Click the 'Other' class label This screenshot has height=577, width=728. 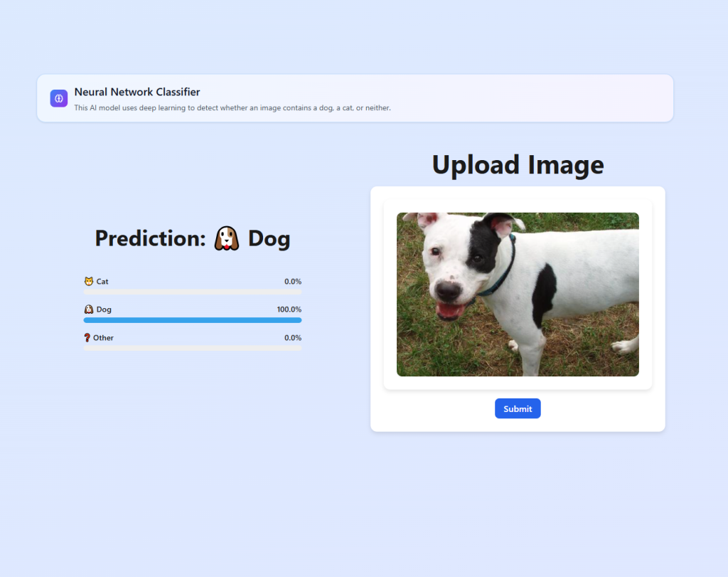103,338
